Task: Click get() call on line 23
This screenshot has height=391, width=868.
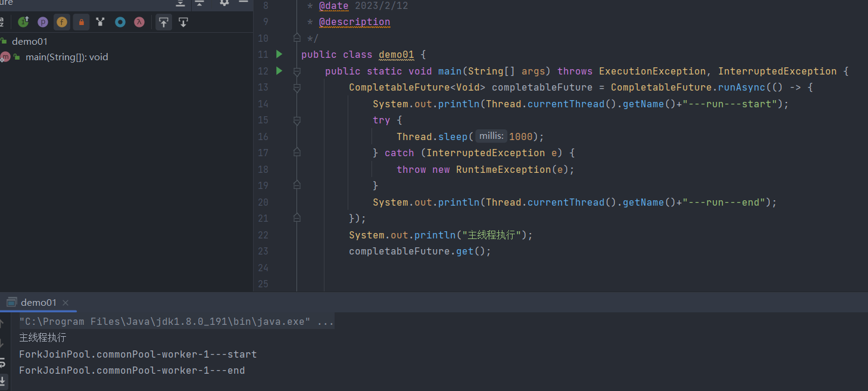Action: click(x=471, y=252)
